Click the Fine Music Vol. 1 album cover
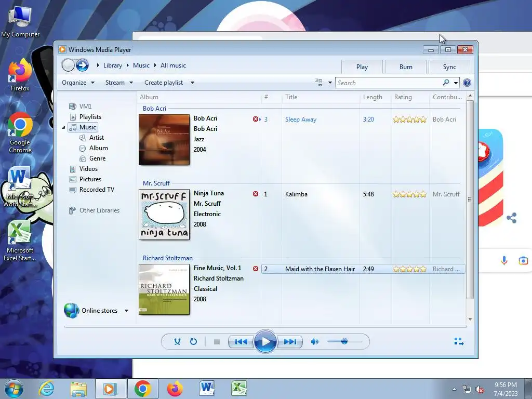 (164, 289)
